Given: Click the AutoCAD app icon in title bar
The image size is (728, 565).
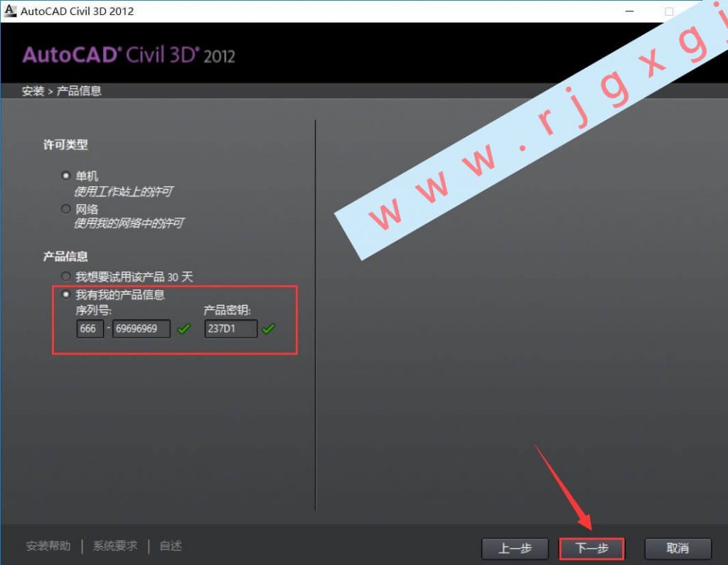Looking at the screenshot, I should (x=10, y=11).
